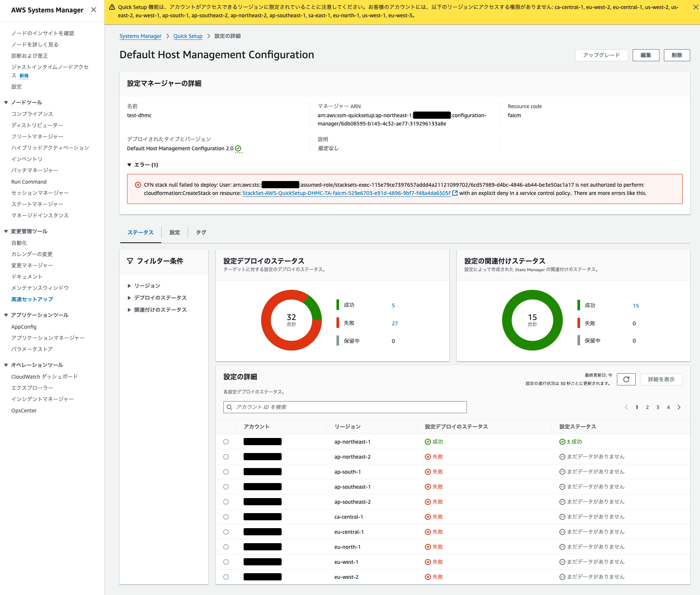This screenshot has height=595, width=700.
Task: Dismiss the yellow Quick Setup warning banner
Action: [696, 7]
